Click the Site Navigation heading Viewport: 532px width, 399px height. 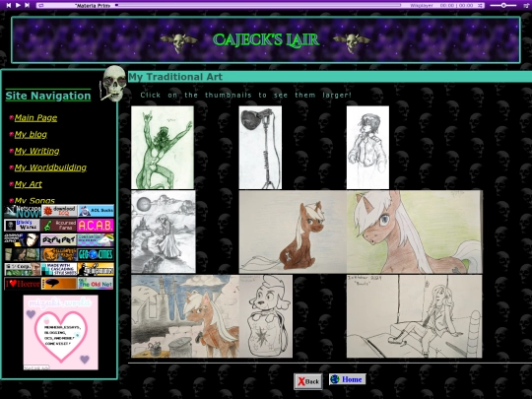tap(48, 96)
